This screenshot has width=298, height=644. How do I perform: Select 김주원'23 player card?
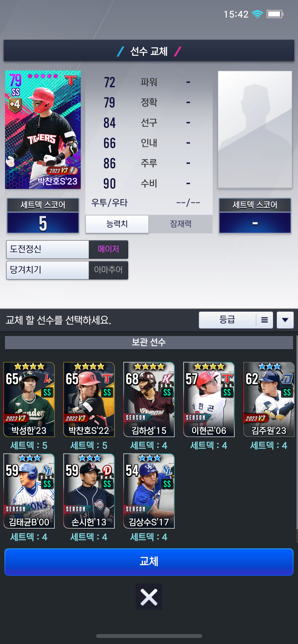pyautogui.click(x=269, y=400)
